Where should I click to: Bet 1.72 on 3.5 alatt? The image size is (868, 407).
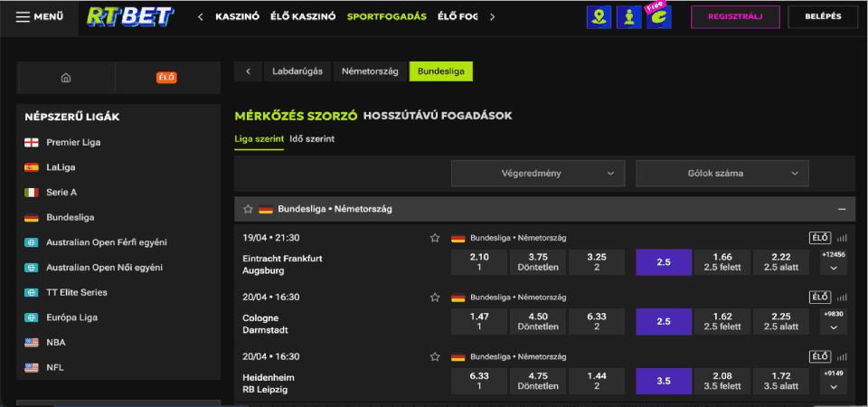(781, 381)
